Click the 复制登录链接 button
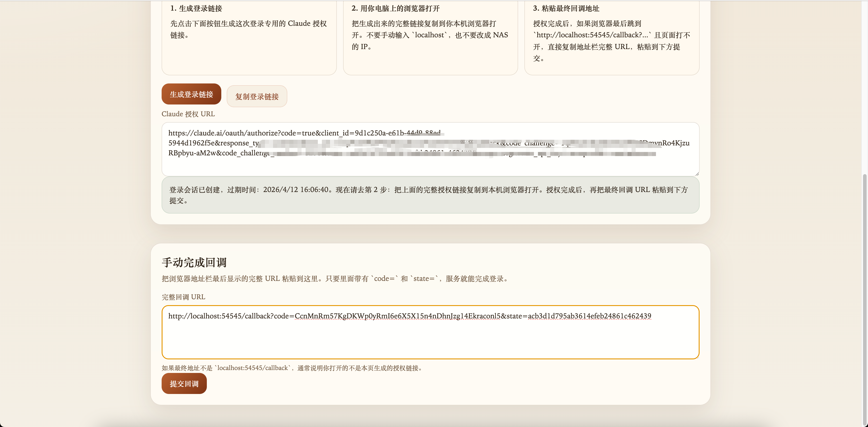 [x=257, y=96]
